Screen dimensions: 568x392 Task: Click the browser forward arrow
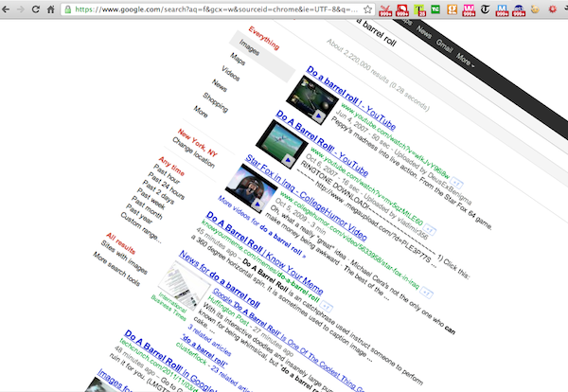click(x=20, y=9)
